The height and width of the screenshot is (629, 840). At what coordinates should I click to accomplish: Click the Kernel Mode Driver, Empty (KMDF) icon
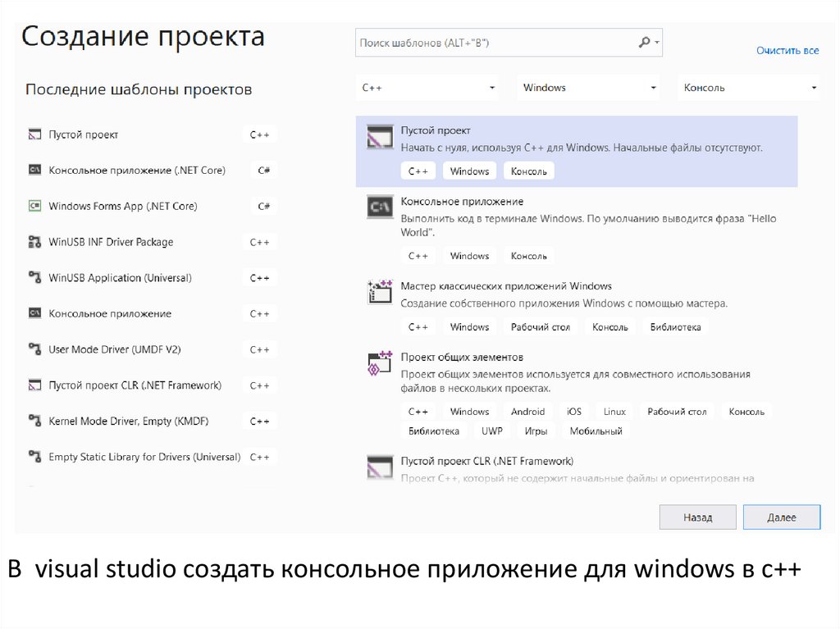(x=34, y=421)
